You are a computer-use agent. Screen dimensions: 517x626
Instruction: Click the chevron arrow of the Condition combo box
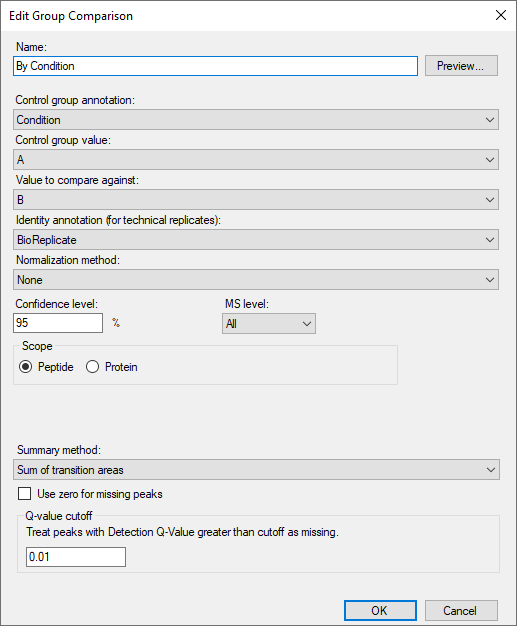490,120
